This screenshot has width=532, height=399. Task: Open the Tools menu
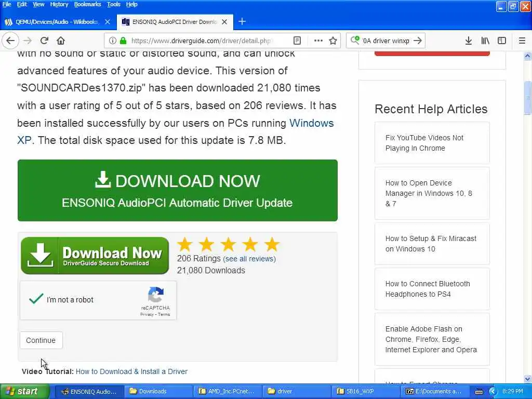113,4
